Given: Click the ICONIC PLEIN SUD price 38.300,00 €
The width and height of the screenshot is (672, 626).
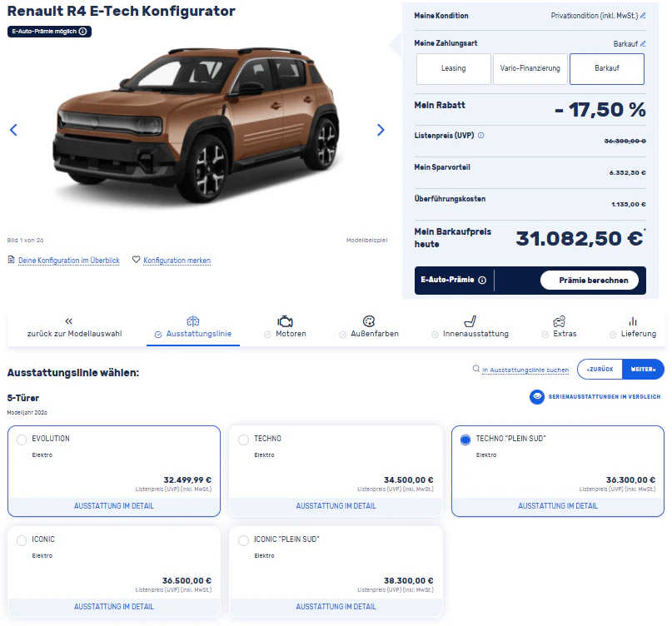Looking at the screenshot, I should (408, 580).
